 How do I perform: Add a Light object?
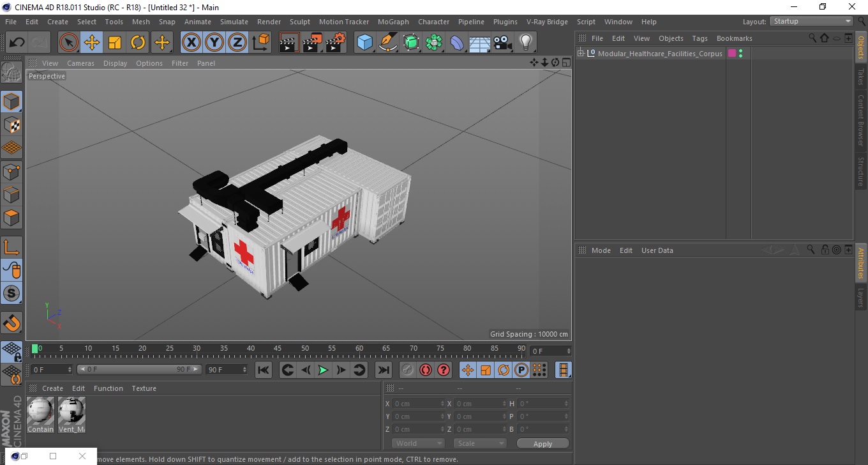coord(525,43)
